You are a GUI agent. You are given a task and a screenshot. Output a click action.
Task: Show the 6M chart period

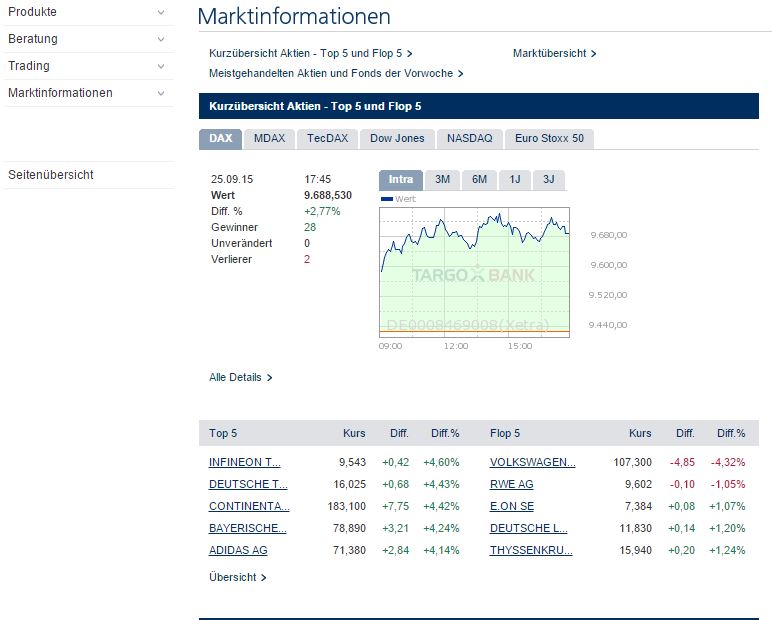(x=479, y=180)
